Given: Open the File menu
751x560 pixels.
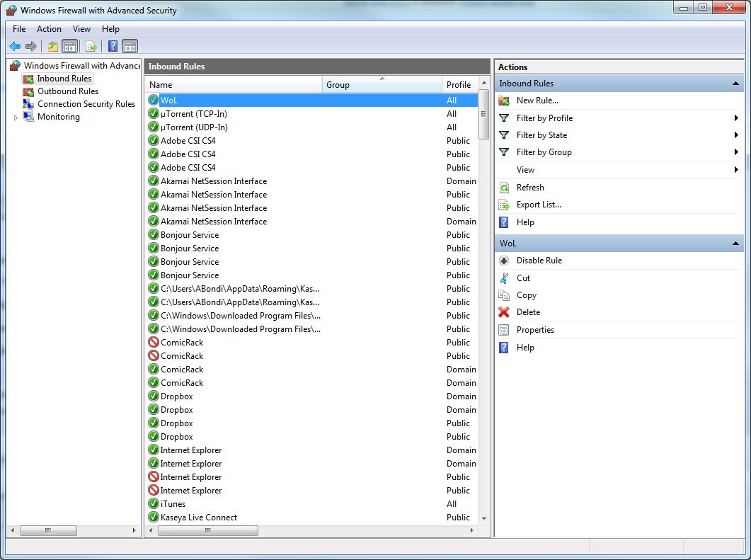Looking at the screenshot, I should [19, 29].
